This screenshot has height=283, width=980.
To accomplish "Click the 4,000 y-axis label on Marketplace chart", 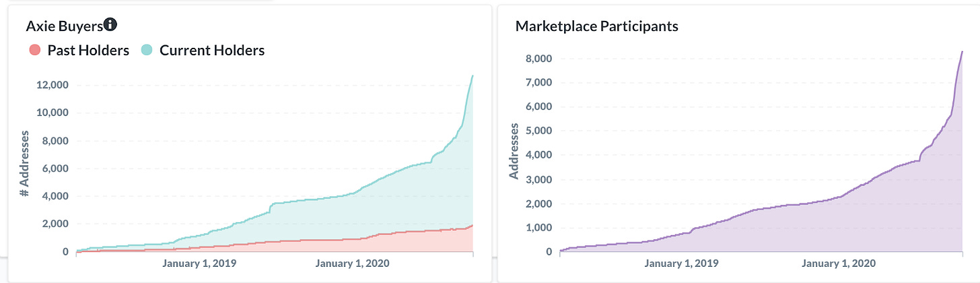I will click(x=538, y=155).
